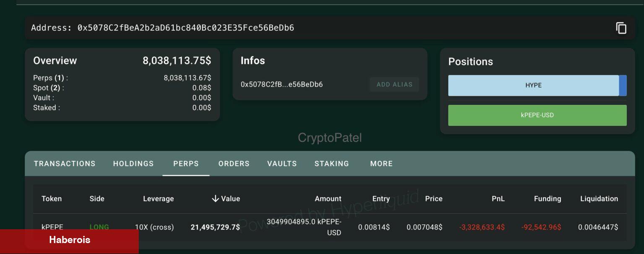The width and height of the screenshot is (644, 254).
Task: Click the sort arrow beside Value
Action: (x=216, y=199)
